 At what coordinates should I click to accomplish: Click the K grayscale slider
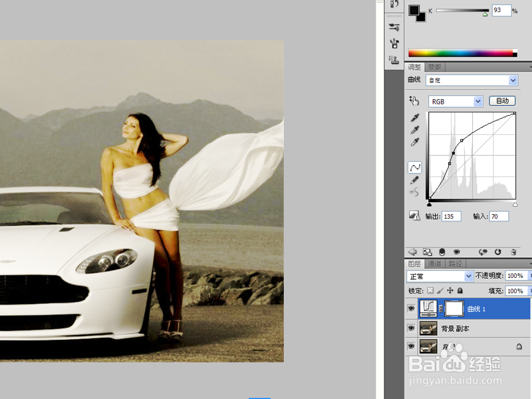(x=462, y=11)
